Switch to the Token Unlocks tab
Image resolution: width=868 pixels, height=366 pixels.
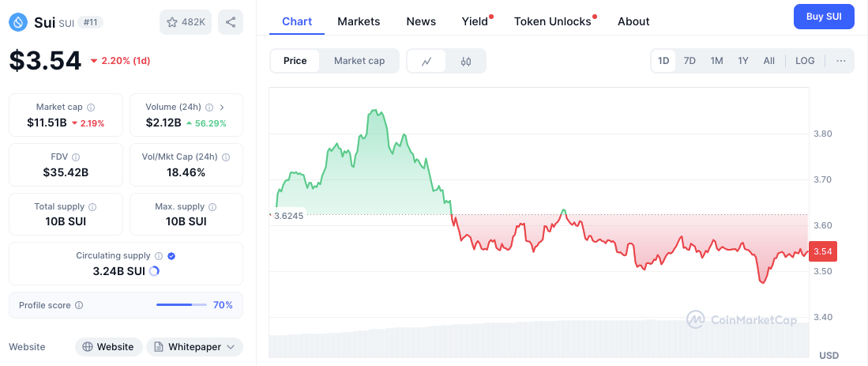point(553,21)
